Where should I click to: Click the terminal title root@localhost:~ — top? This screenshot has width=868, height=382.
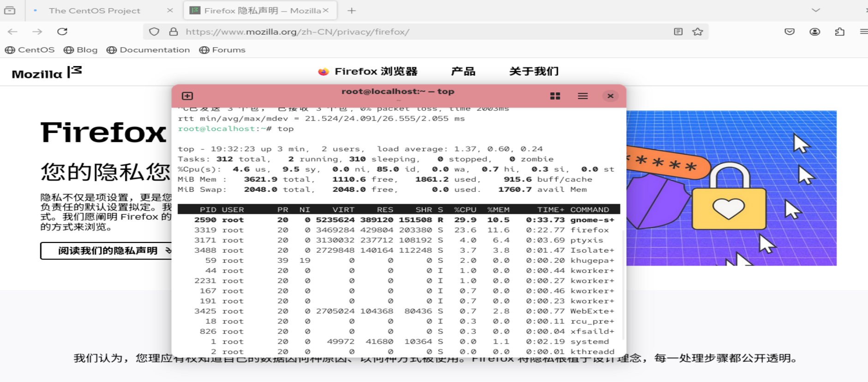coord(398,91)
